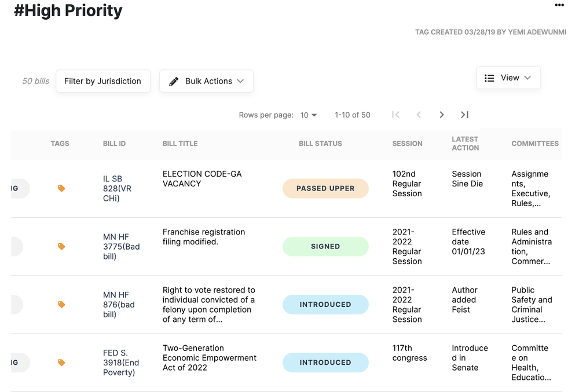Sort by the Bill ID column header
The image size is (579, 392).
pyautogui.click(x=114, y=144)
